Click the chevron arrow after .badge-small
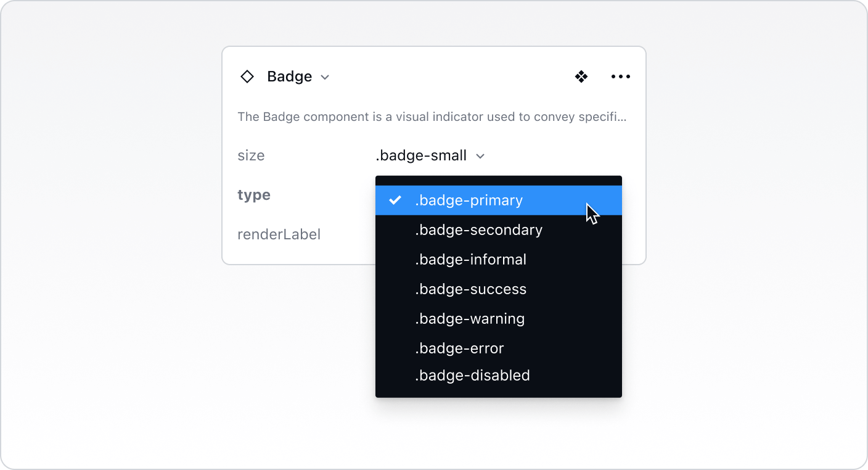This screenshot has width=868, height=470. coord(480,156)
